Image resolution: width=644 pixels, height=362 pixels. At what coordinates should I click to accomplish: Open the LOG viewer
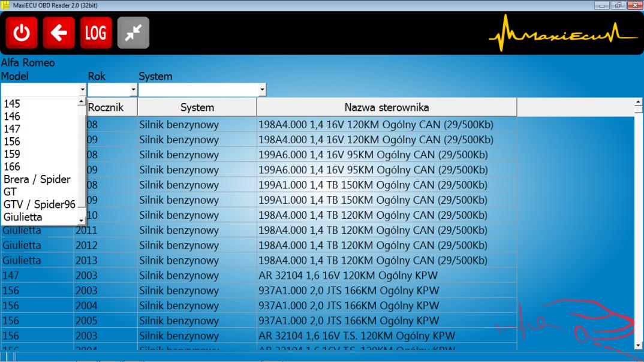[x=96, y=33]
